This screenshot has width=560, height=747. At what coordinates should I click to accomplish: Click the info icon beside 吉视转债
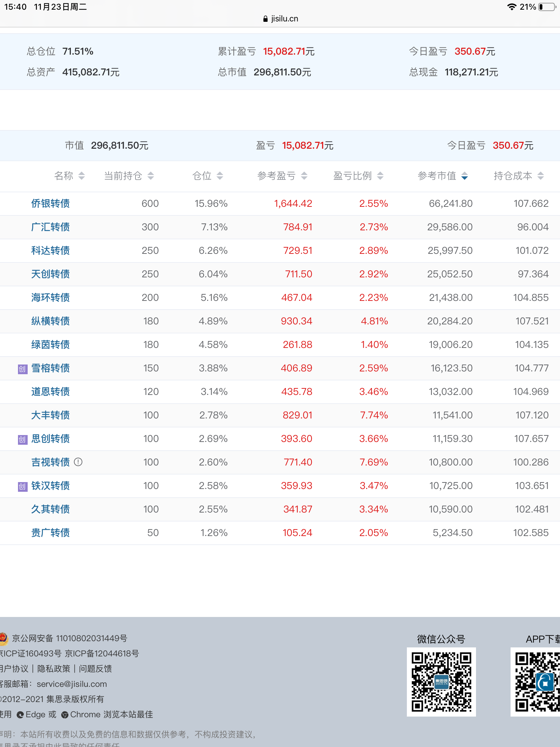(x=78, y=462)
